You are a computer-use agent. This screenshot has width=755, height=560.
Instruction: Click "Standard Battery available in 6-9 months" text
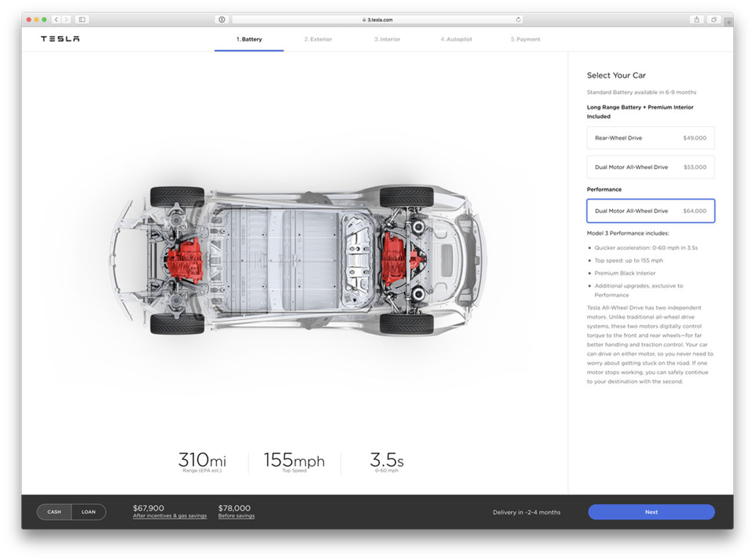coord(642,93)
